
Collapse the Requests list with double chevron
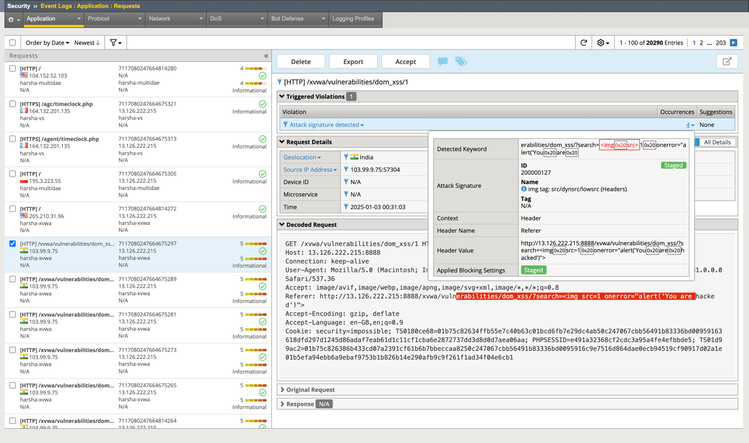coord(265,56)
